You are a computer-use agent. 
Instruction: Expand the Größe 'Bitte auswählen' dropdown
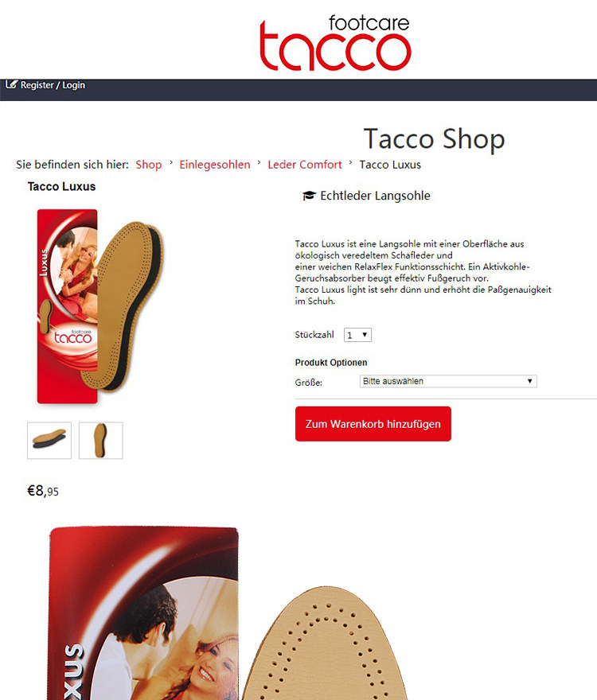[x=448, y=381]
